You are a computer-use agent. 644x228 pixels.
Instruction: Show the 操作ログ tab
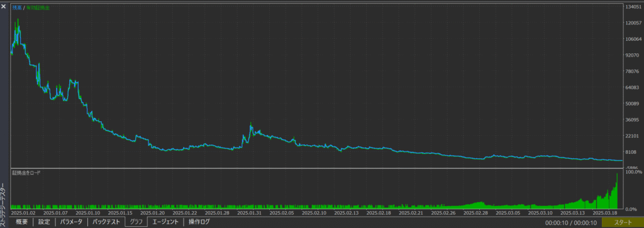199,222
